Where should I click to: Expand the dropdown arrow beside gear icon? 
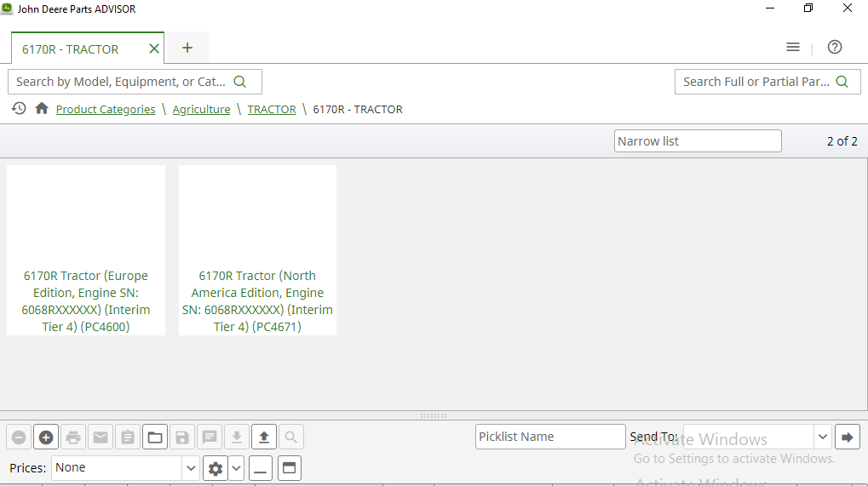click(x=236, y=468)
